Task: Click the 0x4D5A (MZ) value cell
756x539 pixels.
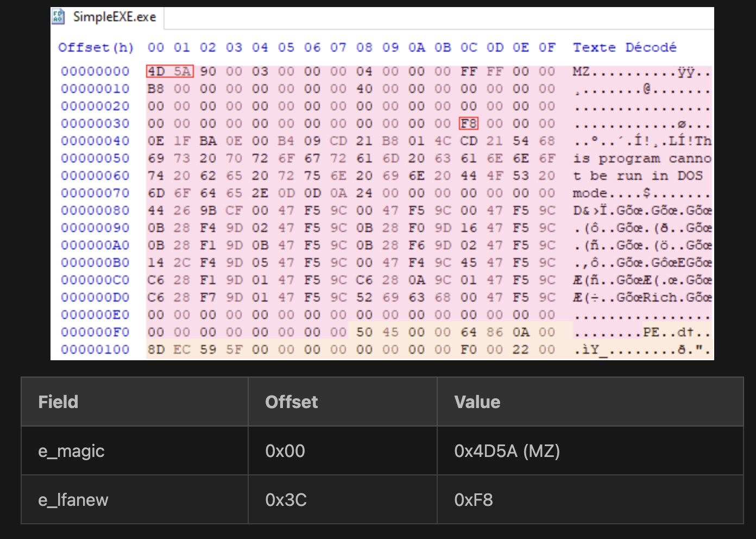Action: (507, 451)
